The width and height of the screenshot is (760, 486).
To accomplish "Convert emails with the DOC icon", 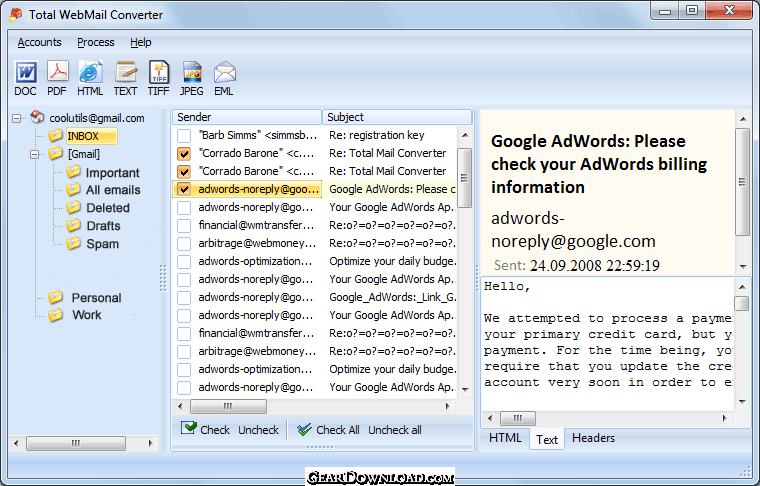I will 26,73.
